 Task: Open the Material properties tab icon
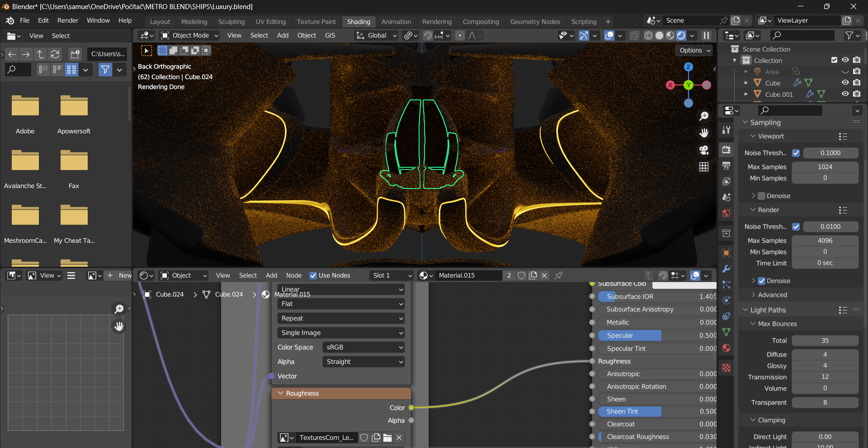(726, 348)
